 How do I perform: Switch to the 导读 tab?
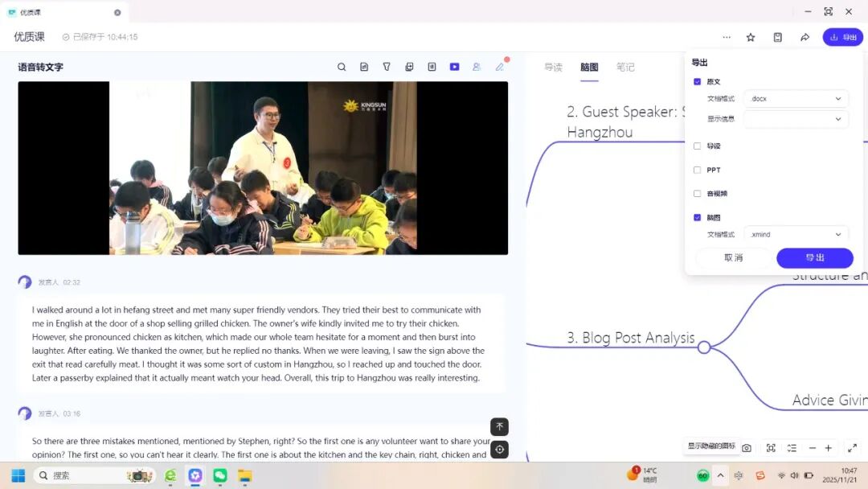[x=553, y=68]
